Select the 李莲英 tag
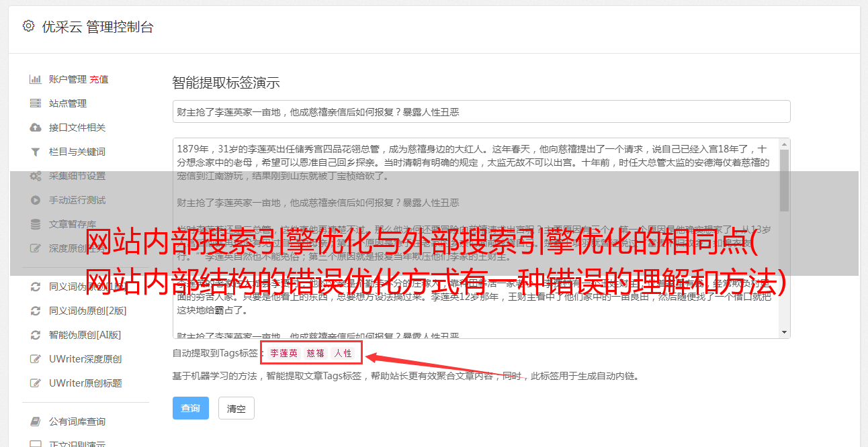Screen dimensions: 868x447 coord(284,353)
